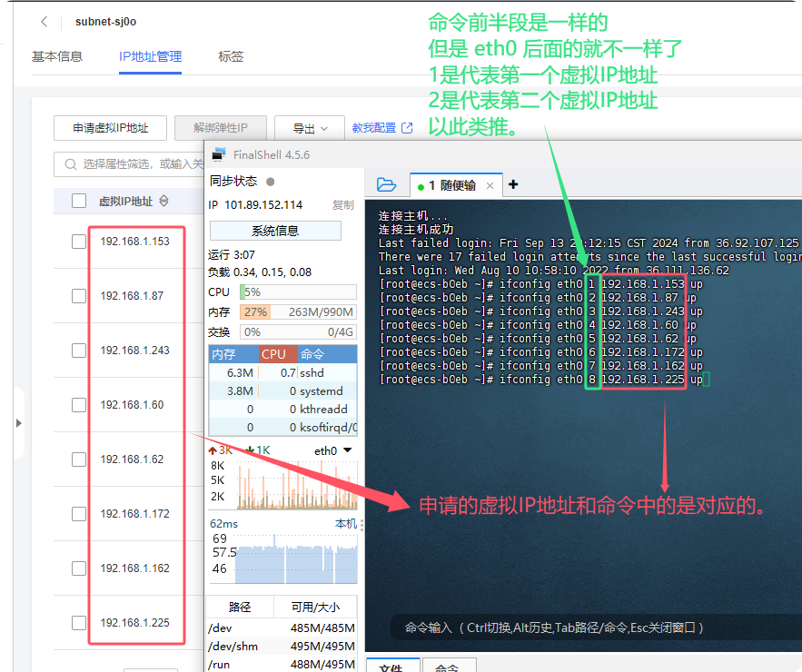Add a new terminal tab with plus icon

[513, 184]
